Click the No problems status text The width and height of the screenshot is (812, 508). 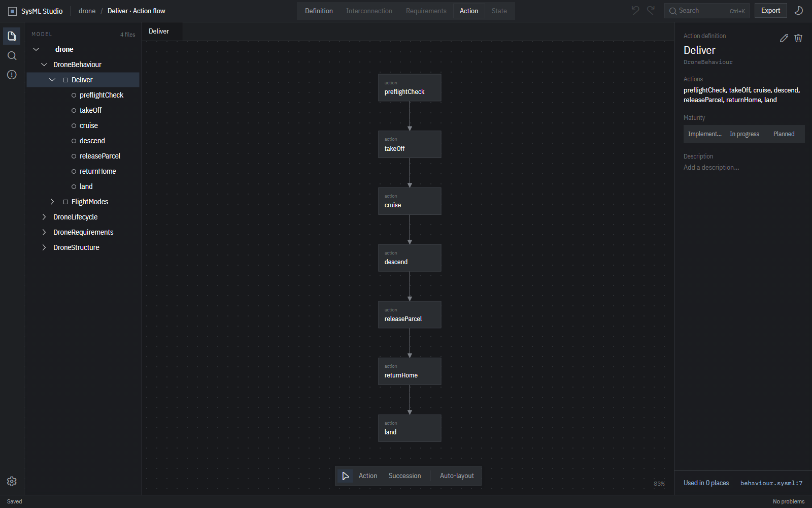(x=789, y=501)
